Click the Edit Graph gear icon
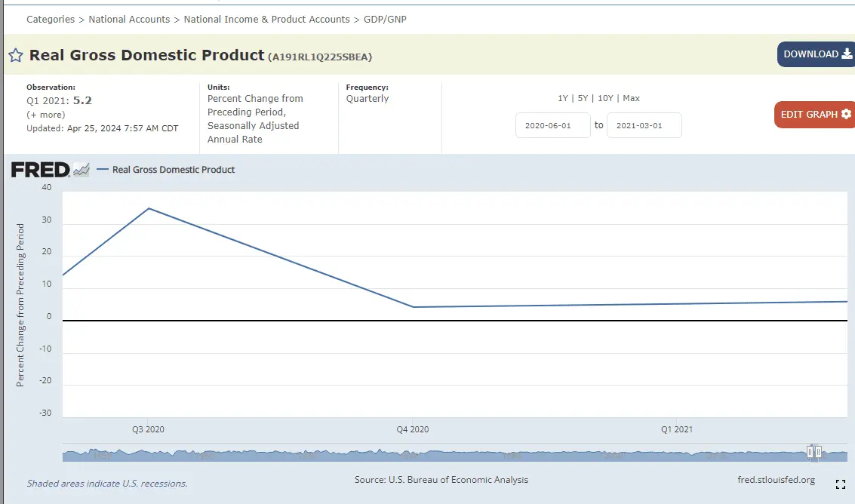855x504 pixels. 846,114
